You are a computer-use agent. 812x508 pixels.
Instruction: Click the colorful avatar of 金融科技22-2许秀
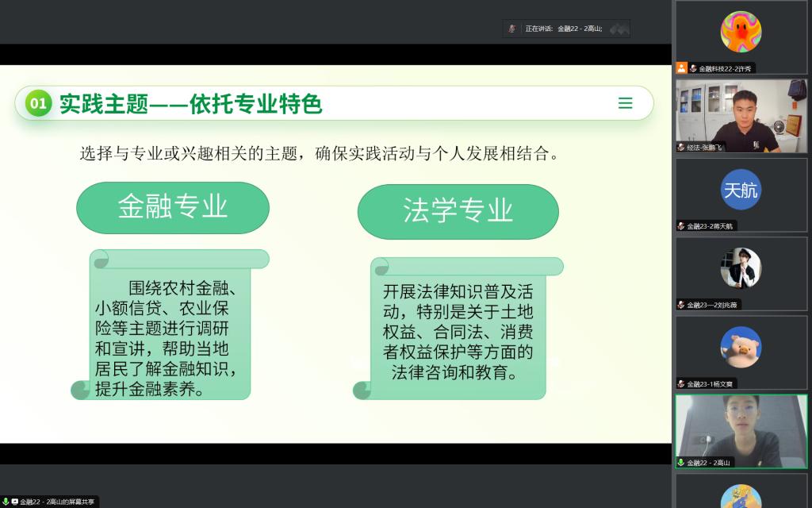click(x=741, y=32)
